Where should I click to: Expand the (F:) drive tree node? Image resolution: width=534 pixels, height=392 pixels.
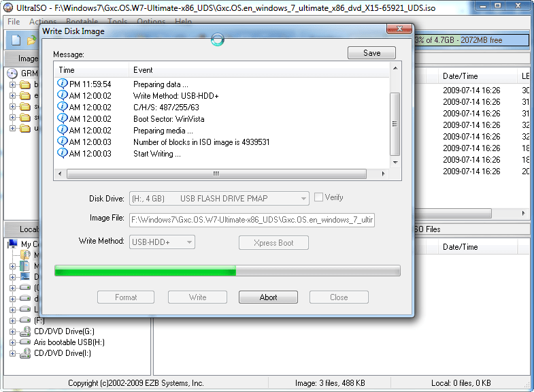(x=13, y=321)
